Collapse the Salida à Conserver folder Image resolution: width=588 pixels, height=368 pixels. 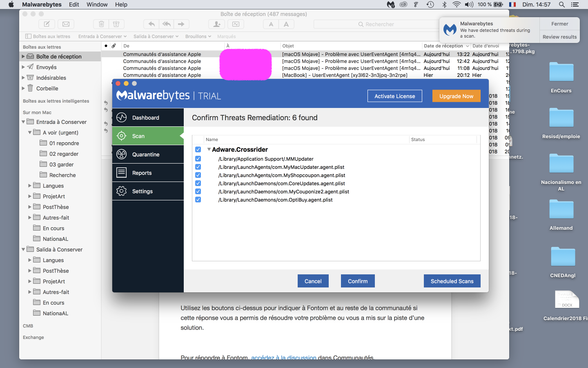23,249
